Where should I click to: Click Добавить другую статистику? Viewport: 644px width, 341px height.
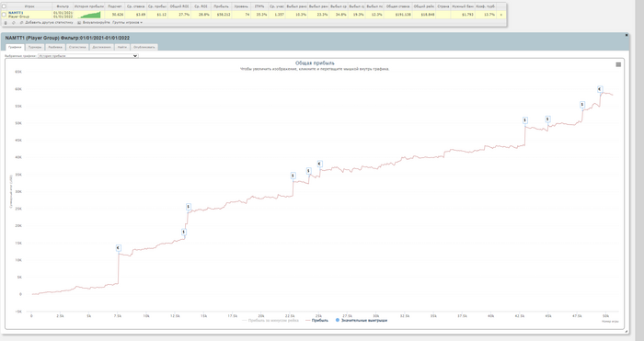tap(49, 23)
